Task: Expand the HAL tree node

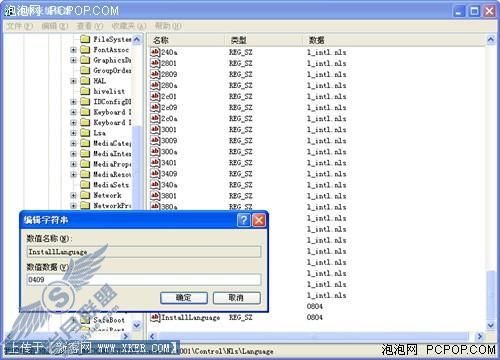Action: click(x=73, y=81)
